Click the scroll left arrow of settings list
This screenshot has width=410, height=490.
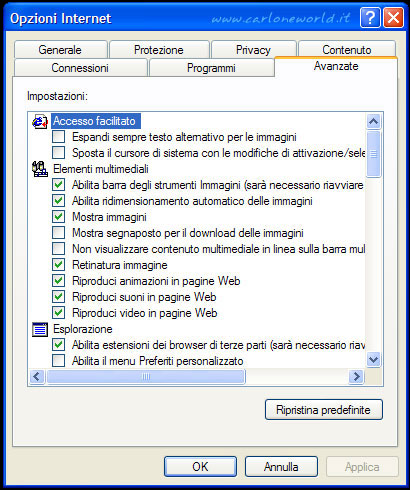coord(37,377)
